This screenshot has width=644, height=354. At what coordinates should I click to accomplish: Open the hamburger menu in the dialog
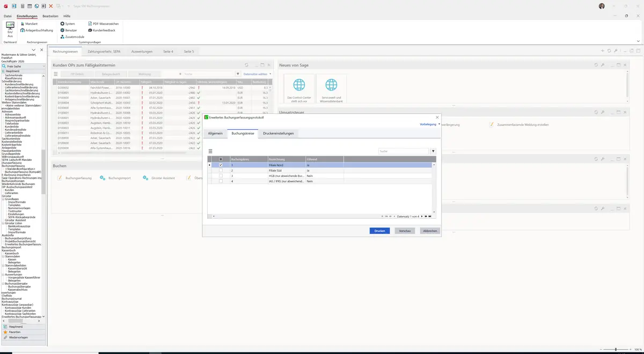210,151
